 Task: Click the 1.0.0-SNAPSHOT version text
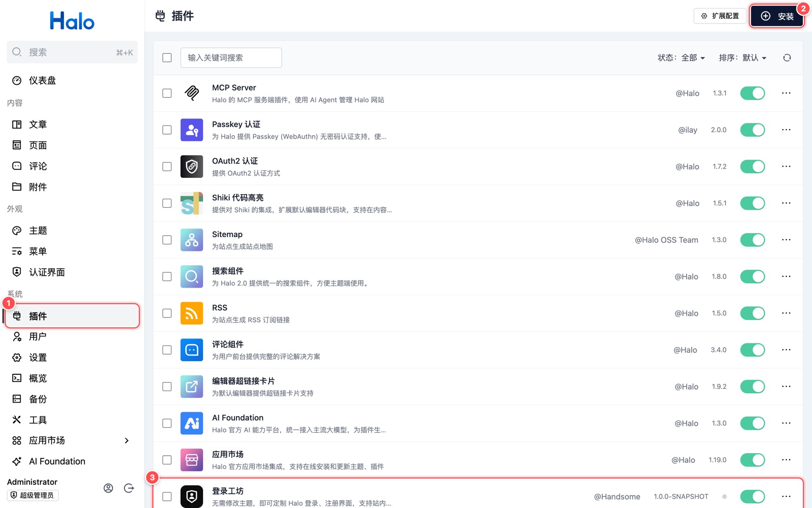(x=681, y=496)
